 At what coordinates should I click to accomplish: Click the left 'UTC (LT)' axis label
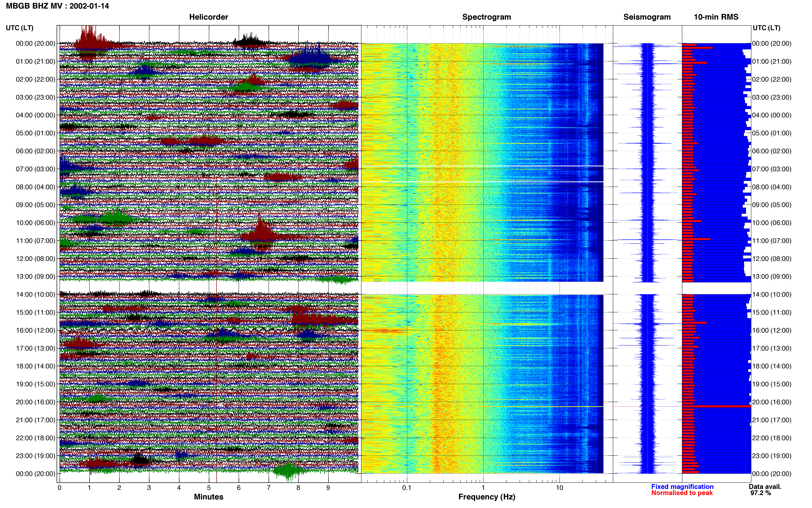(x=20, y=28)
